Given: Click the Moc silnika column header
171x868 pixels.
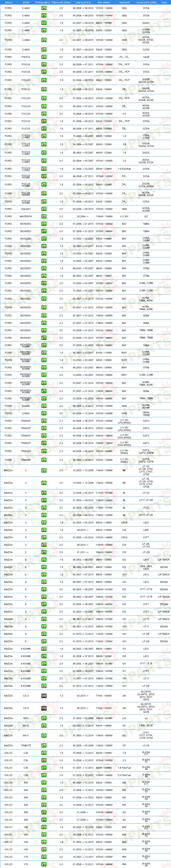Looking at the screenshot, I should click(x=104, y=2).
